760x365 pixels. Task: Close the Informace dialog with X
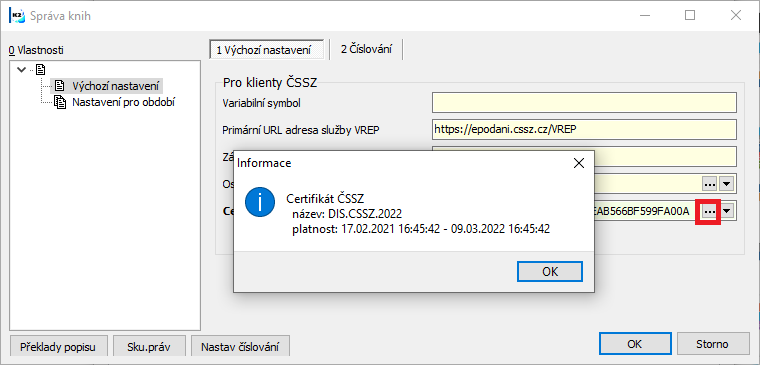point(579,163)
